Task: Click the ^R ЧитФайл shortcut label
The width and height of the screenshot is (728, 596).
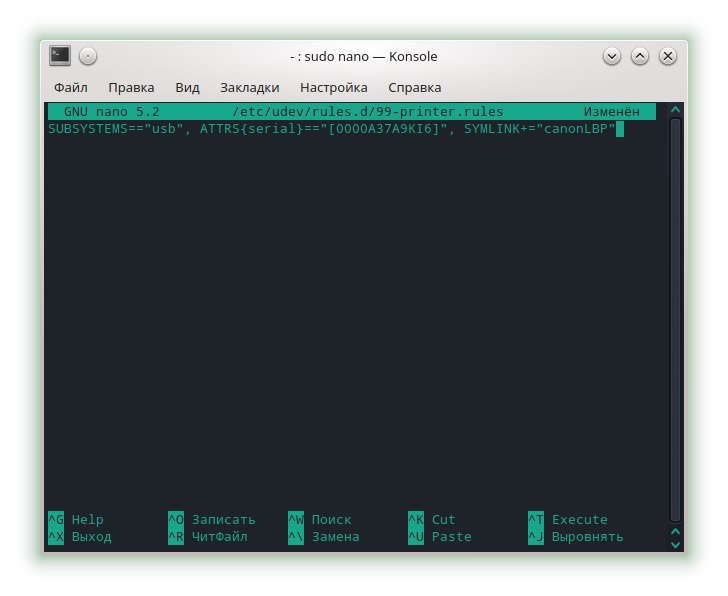Action: click(208, 537)
